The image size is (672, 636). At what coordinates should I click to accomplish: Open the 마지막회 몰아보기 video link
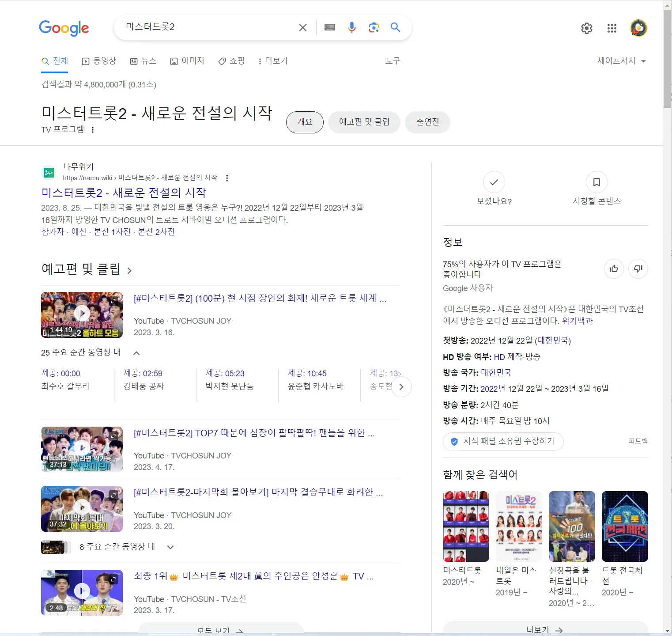pos(258,492)
